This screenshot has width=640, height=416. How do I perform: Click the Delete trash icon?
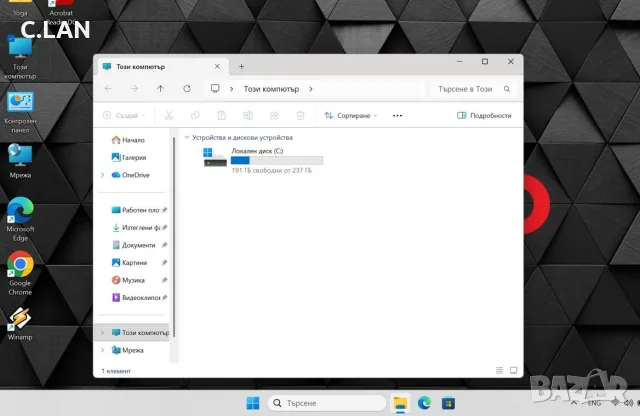[300, 116]
